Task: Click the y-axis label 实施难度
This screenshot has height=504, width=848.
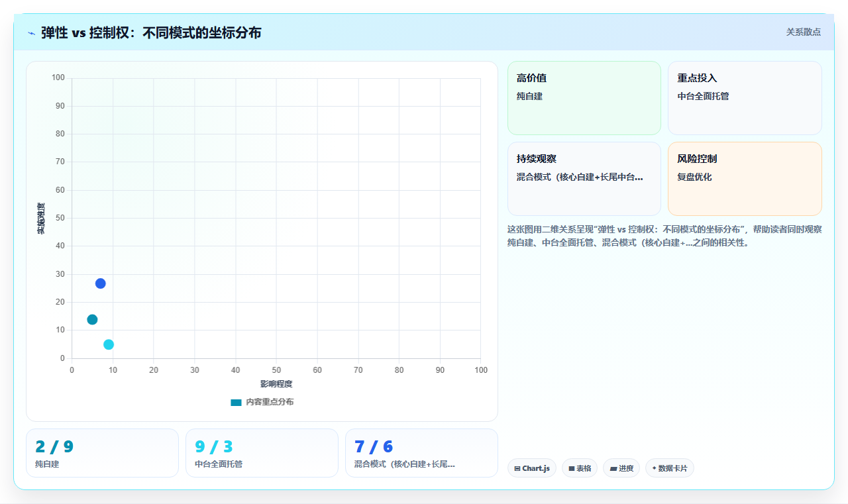Action: click(41, 219)
